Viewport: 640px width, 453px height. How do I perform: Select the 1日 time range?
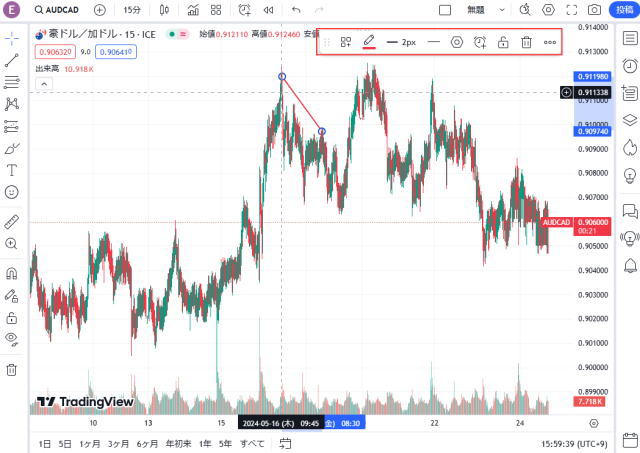click(44, 444)
